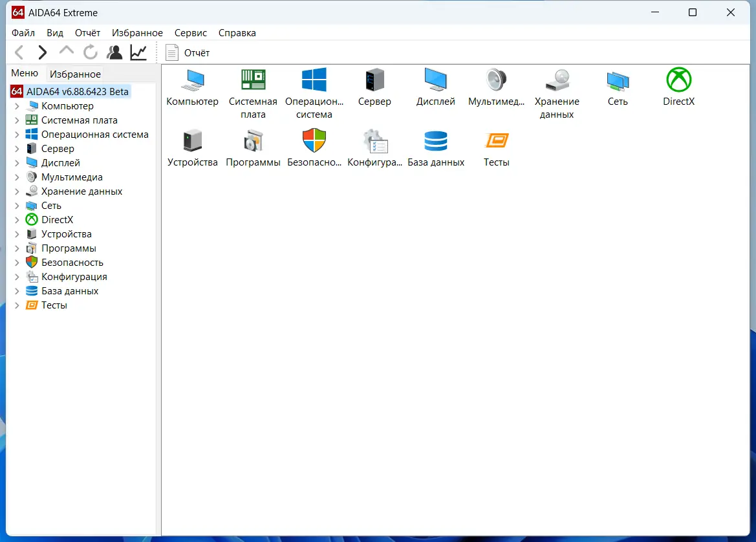Screen dimensions: 756x542
Task: Open the Вид menu
Action: point(55,33)
